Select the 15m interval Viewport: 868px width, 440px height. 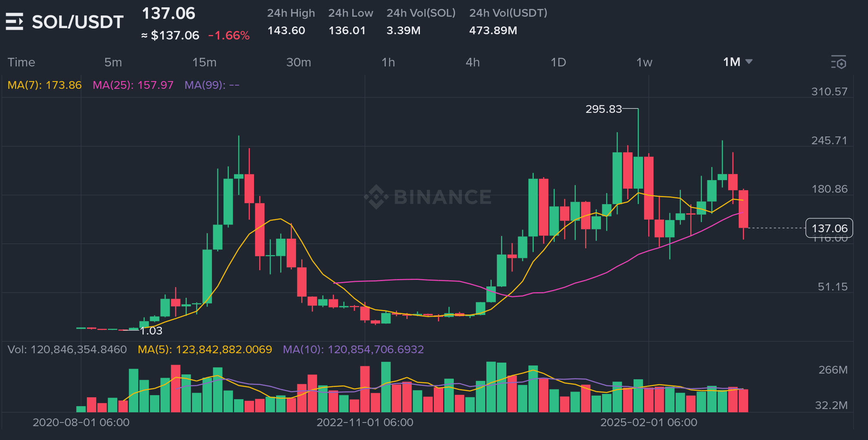point(204,62)
